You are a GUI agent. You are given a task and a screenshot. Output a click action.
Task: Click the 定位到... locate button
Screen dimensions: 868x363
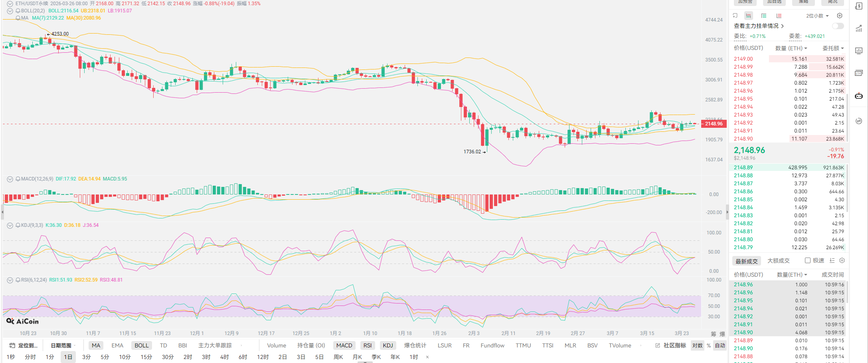tap(24, 345)
